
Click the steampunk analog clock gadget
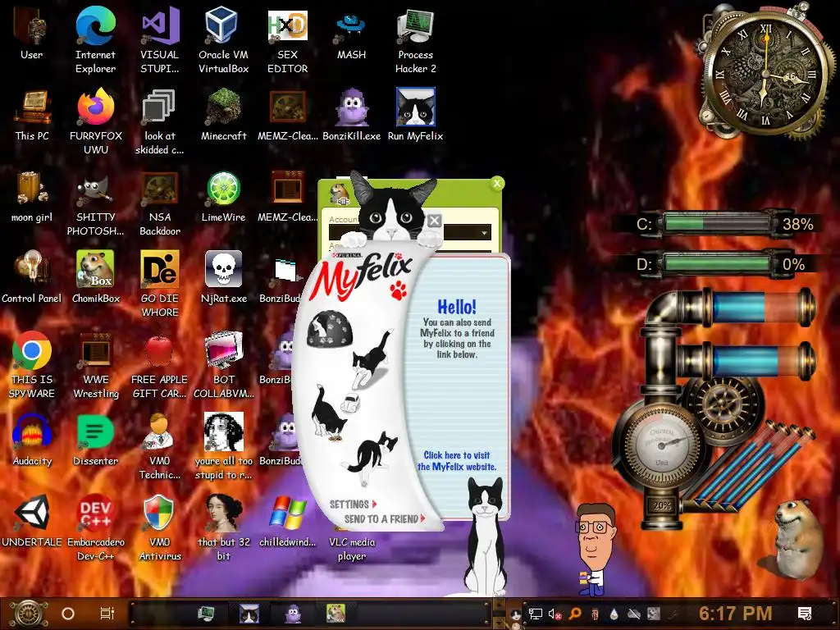coord(766,72)
